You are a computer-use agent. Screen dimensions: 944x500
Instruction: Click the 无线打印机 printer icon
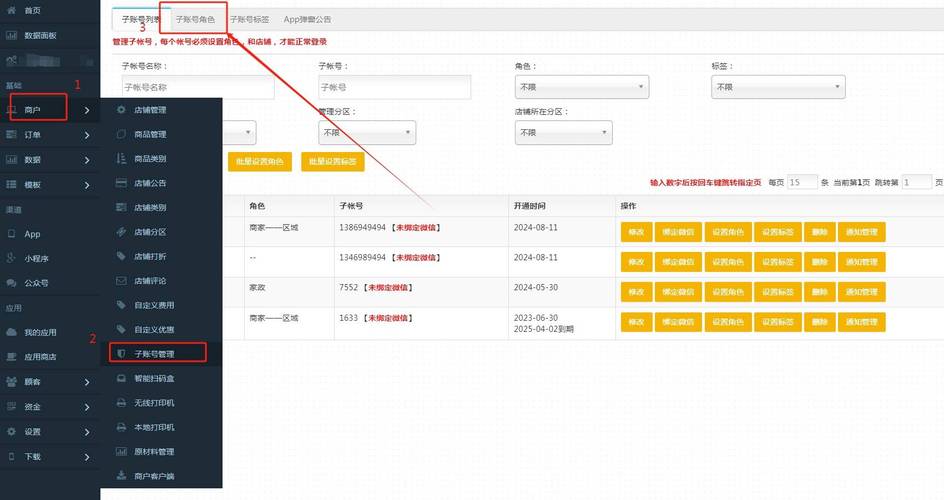tap(121, 403)
